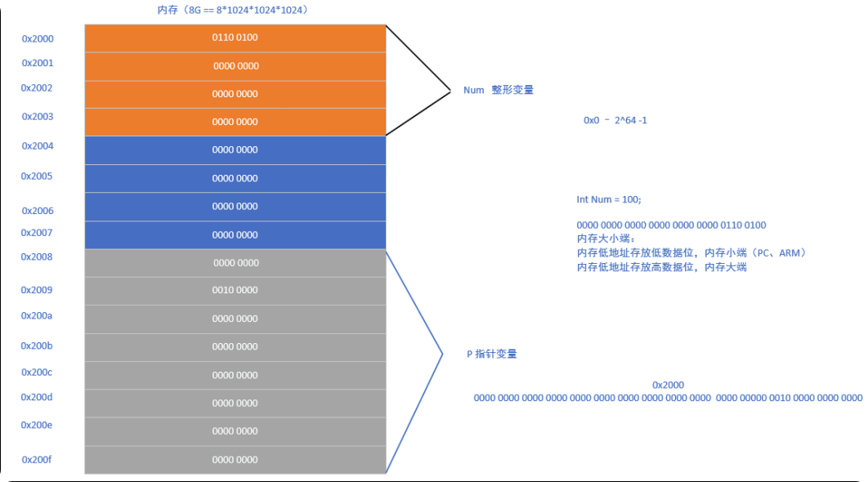This screenshot has width=868, height=482.
Task: Click the 0x200e address label
Action: [x=37, y=425]
